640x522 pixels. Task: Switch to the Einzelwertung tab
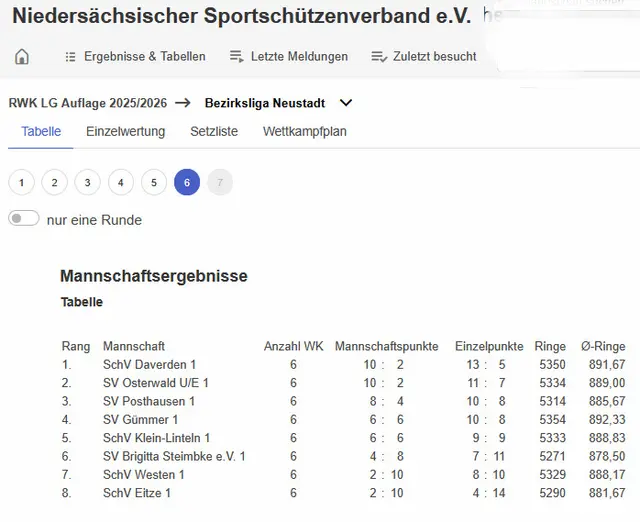(x=125, y=132)
